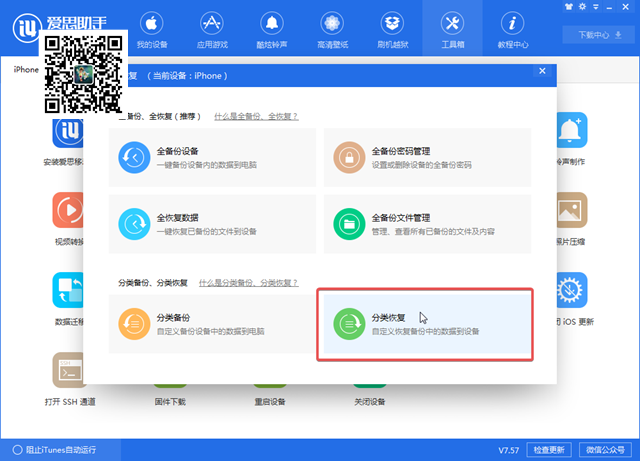Open link 什么是分类备份、分类恢复？

point(249,283)
